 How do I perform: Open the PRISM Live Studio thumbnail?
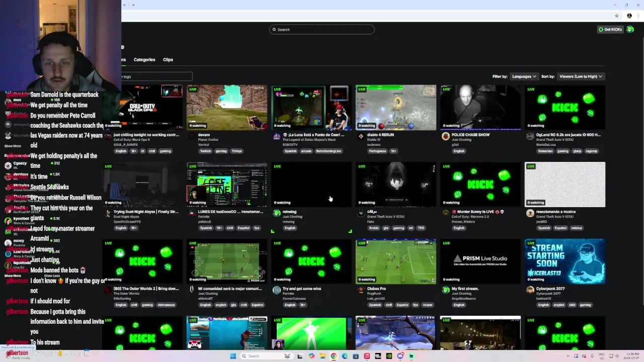click(480, 261)
